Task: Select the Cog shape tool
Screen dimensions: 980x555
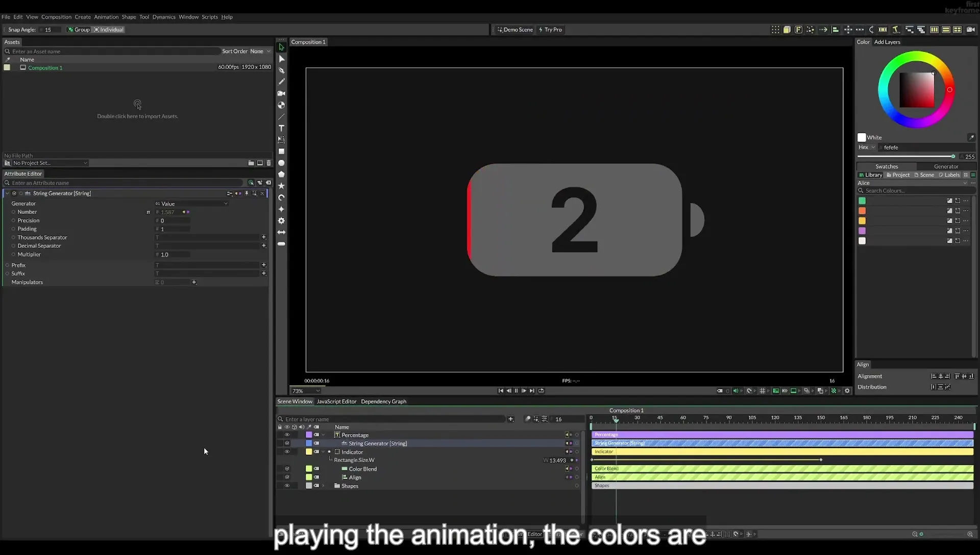Action: pyautogui.click(x=281, y=221)
